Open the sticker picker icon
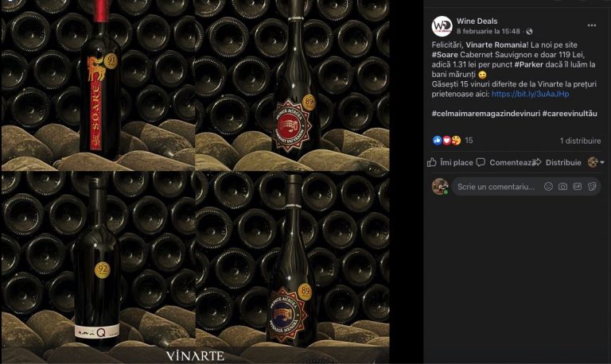 point(592,187)
